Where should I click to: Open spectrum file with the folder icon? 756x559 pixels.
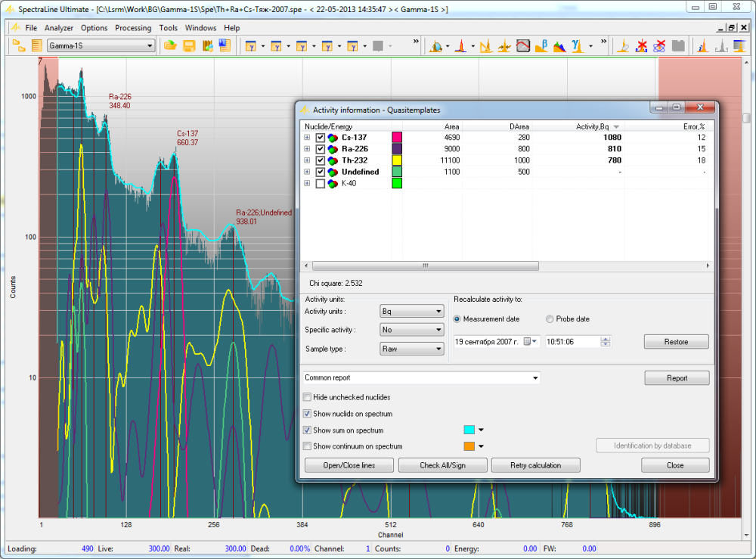click(x=170, y=46)
